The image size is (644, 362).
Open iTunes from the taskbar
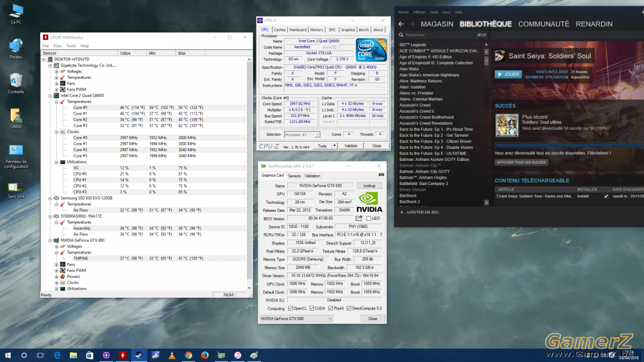pos(237,355)
